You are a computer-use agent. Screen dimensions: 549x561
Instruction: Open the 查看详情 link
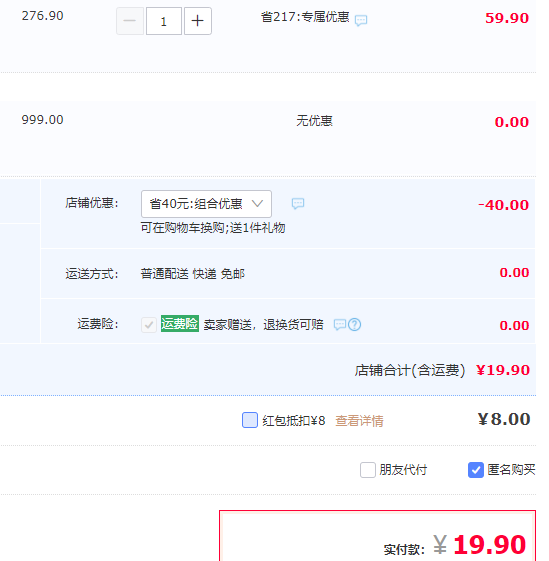[x=359, y=421]
